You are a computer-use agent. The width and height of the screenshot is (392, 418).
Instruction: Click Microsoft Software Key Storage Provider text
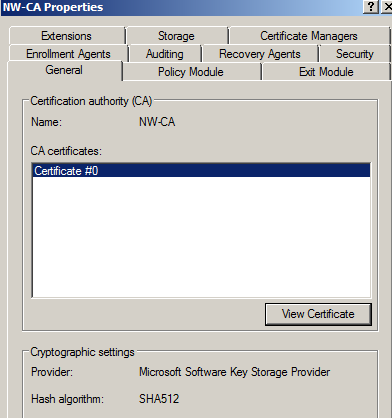(234, 372)
